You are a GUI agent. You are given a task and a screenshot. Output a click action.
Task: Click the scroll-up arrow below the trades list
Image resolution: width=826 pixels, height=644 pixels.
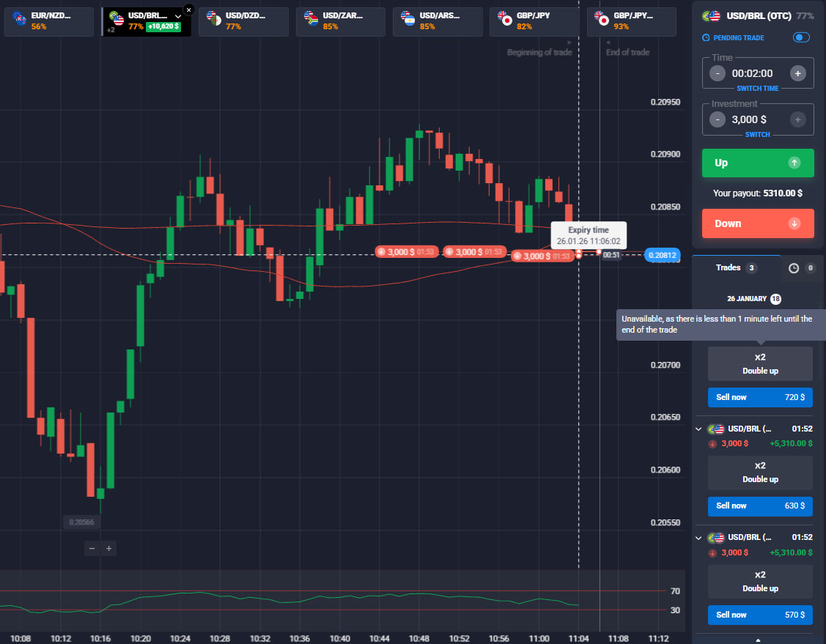pos(759,640)
